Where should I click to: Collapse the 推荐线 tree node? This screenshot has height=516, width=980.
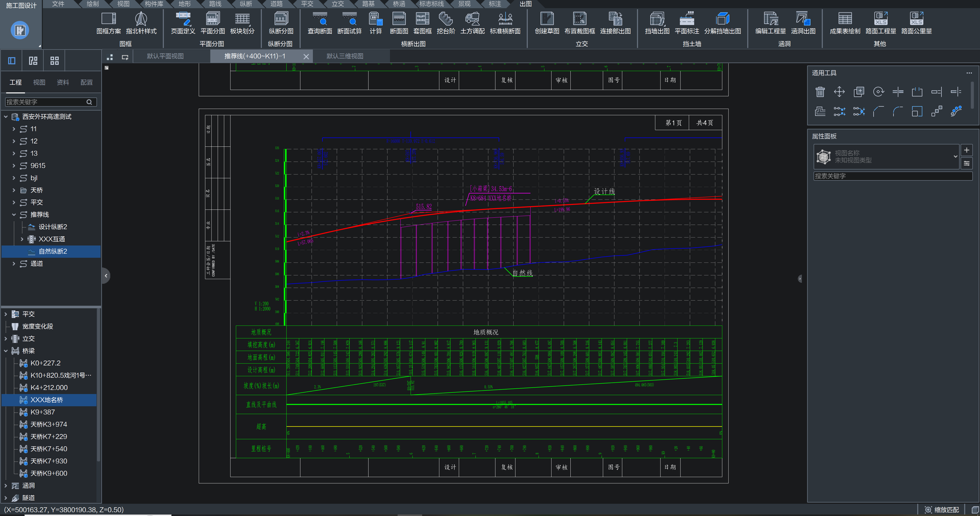point(14,215)
